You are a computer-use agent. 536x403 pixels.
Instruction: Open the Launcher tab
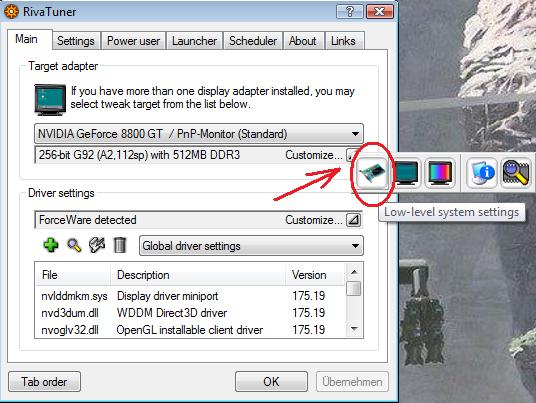click(195, 41)
